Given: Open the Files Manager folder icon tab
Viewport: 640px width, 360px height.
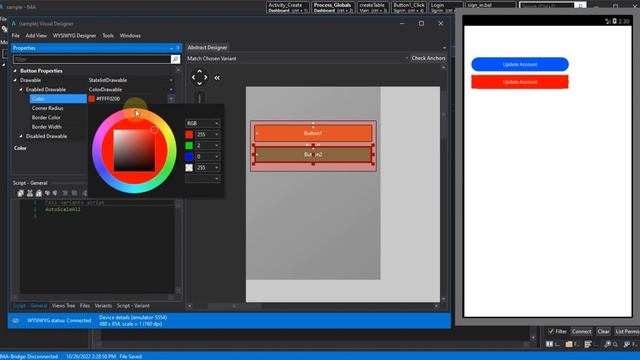Looking at the screenshot, I should click(x=569, y=344).
